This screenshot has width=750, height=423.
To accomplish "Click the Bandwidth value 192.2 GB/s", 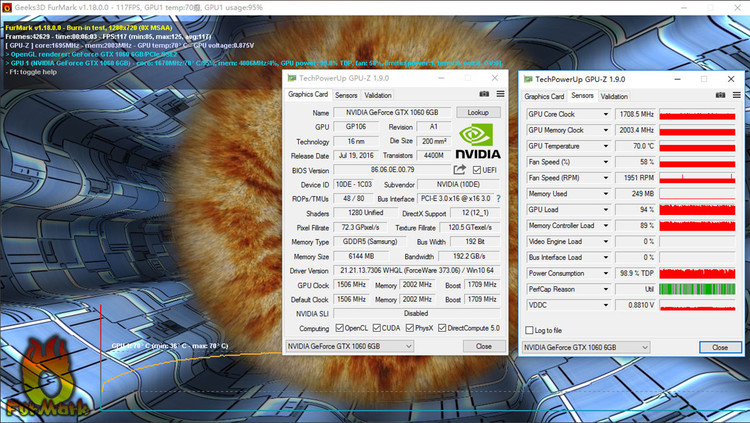I will click(x=469, y=256).
